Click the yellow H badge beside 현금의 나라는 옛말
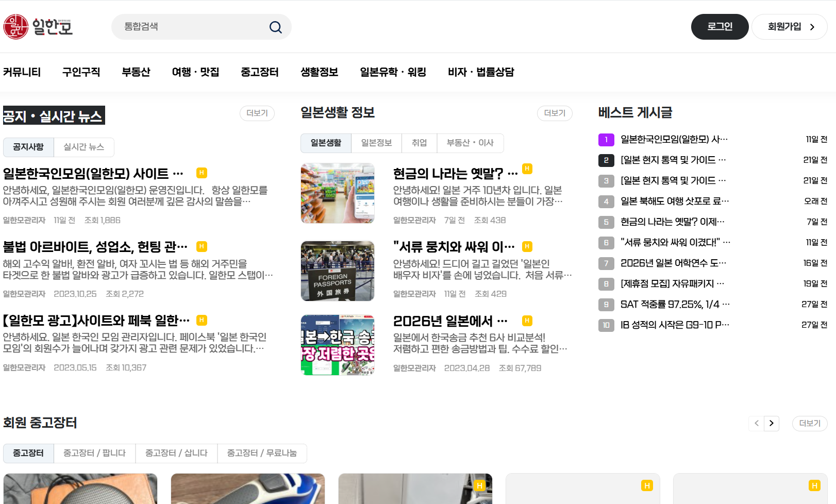Screen dimensions: 836x504 [x=527, y=169]
